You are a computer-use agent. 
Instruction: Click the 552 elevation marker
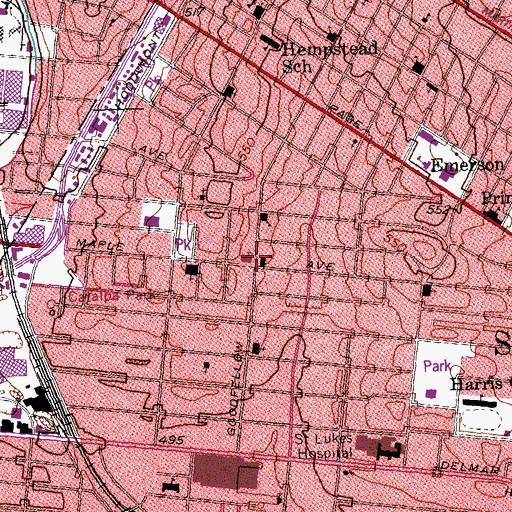coord(439,209)
